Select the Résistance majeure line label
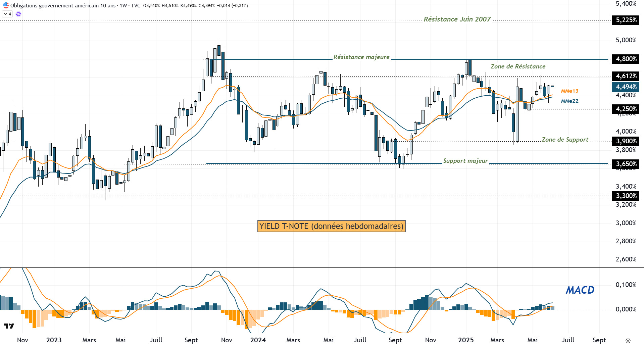 coord(361,57)
